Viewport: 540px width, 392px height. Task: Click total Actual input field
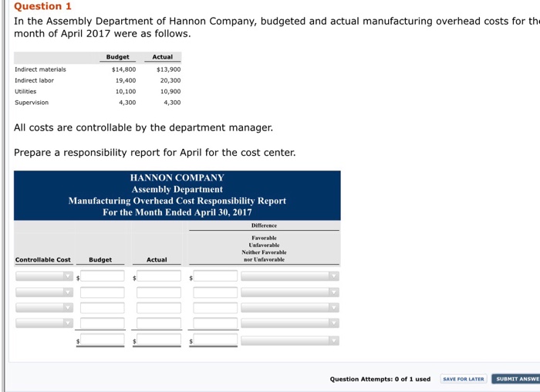[x=159, y=340]
